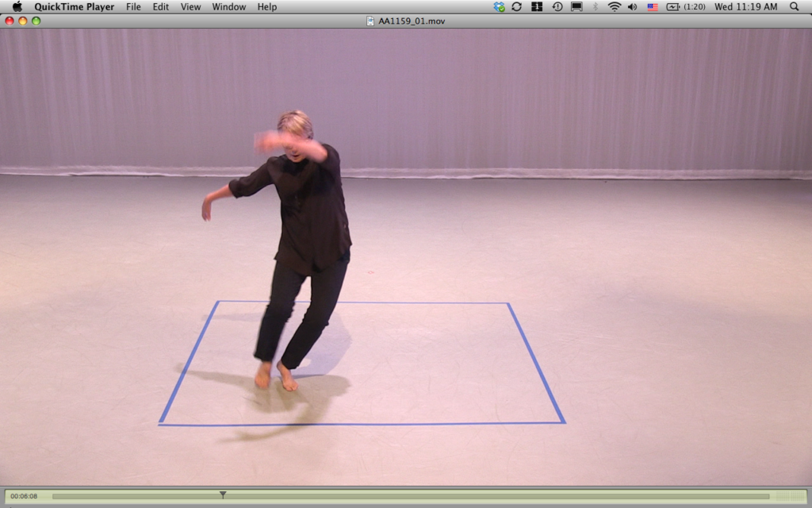Open the File menu

pyautogui.click(x=133, y=6)
